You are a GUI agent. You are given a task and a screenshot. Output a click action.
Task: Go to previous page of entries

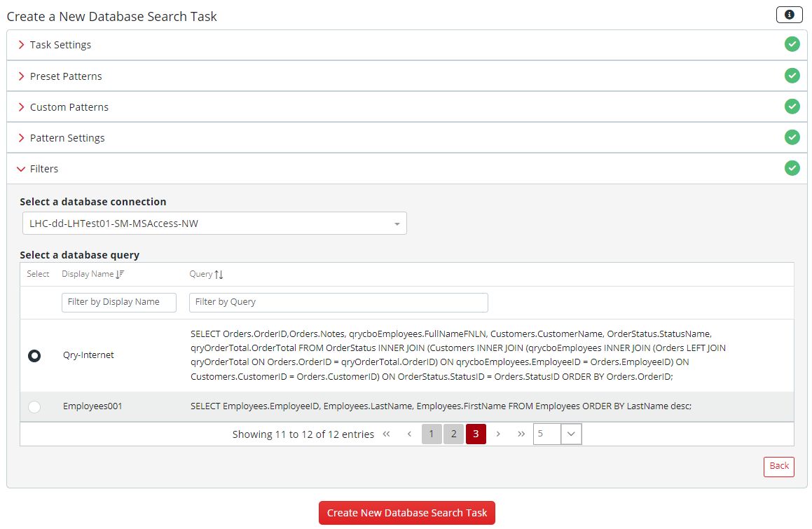[409, 434]
